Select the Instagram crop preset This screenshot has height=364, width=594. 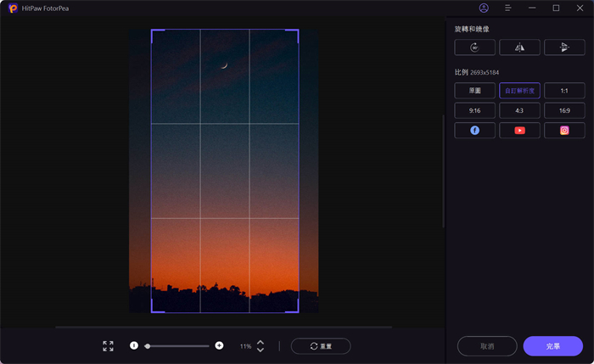tap(564, 131)
